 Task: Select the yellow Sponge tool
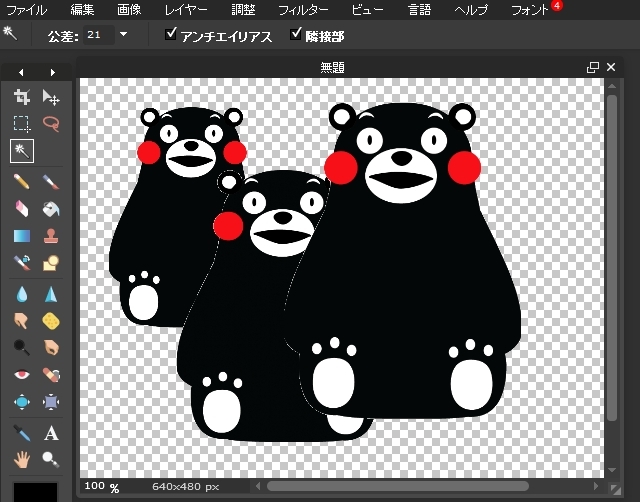[51, 321]
